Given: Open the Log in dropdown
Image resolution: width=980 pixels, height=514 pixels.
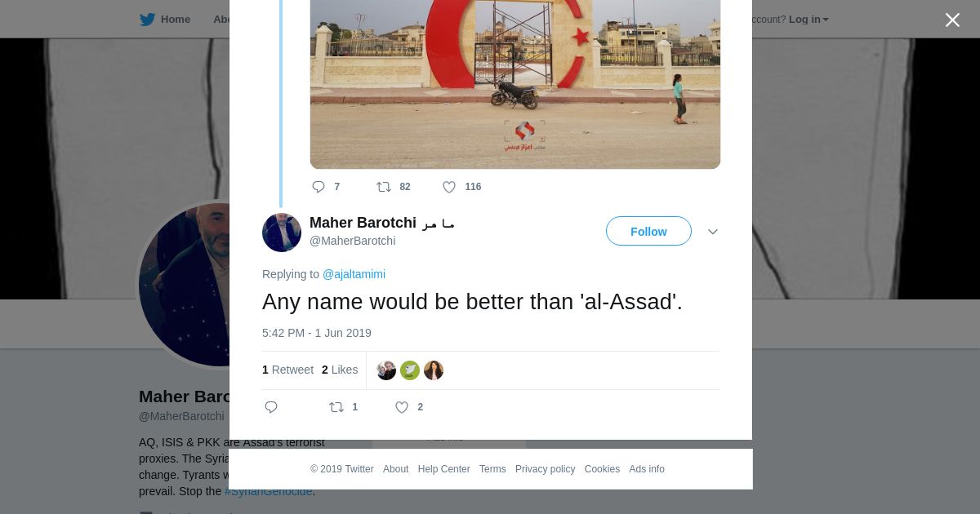Looking at the screenshot, I should click(x=808, y=20).
